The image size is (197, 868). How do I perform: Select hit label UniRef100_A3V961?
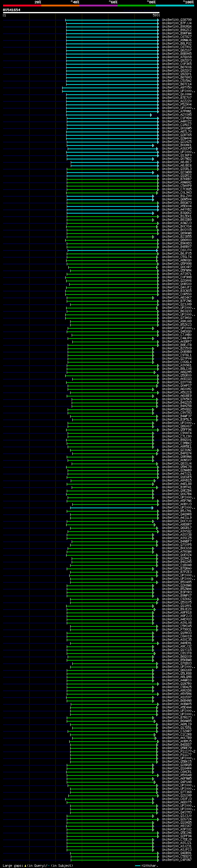177,365
